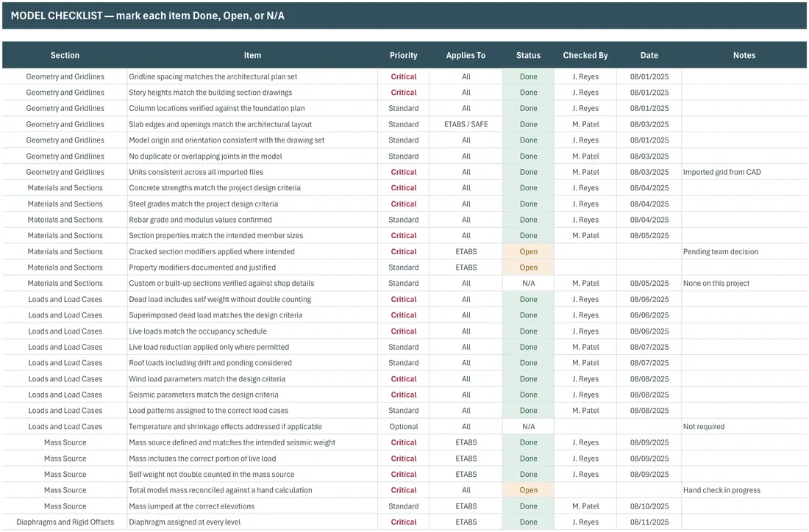Click ETABS cell in Mass lumped row
Screen dimensions: 809x532
pyautogui.click(x=466, y=506)
